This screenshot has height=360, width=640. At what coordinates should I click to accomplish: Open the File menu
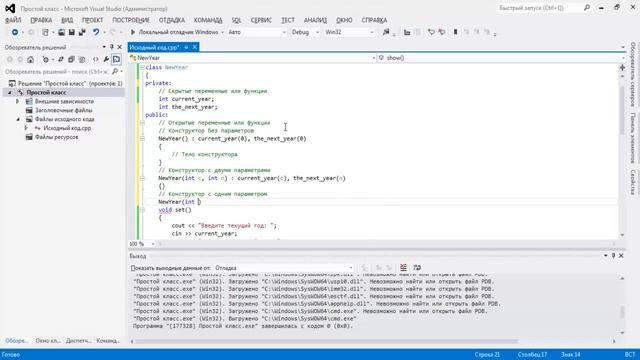click(13, 20)
